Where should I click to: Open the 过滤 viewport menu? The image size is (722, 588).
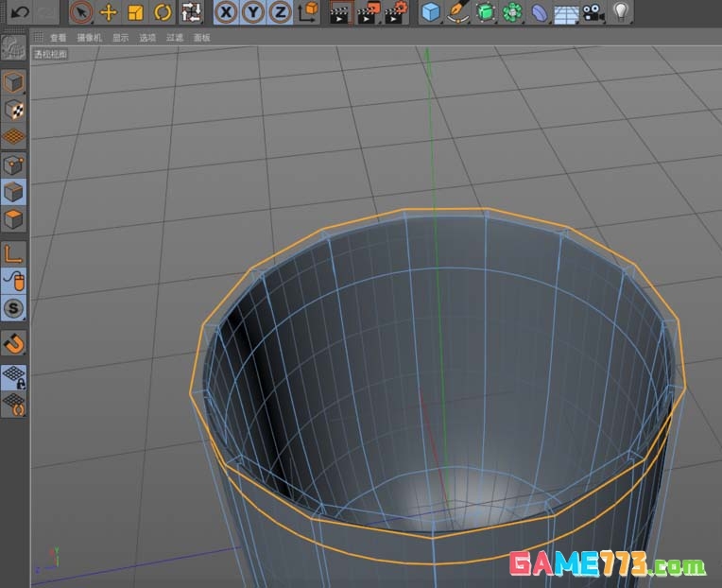tap(175, 38)
